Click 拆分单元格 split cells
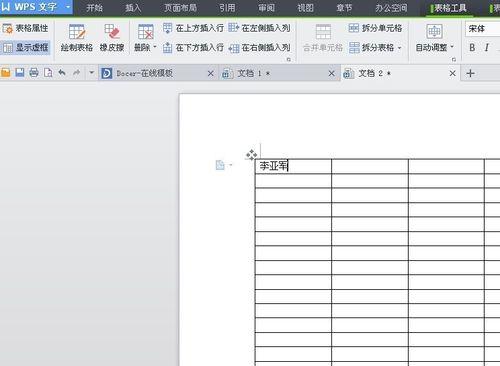500x366 pixels. click(x=375, y=28)
